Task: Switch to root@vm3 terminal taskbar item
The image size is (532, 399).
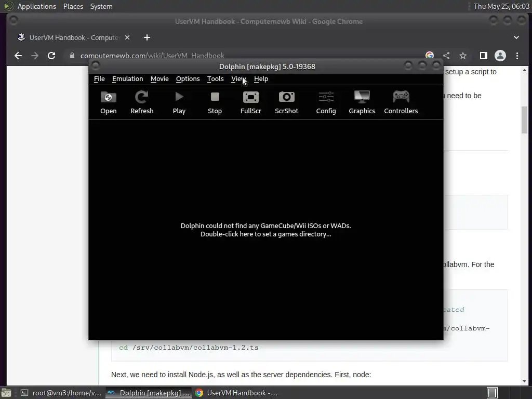Action: coord(61,393)
